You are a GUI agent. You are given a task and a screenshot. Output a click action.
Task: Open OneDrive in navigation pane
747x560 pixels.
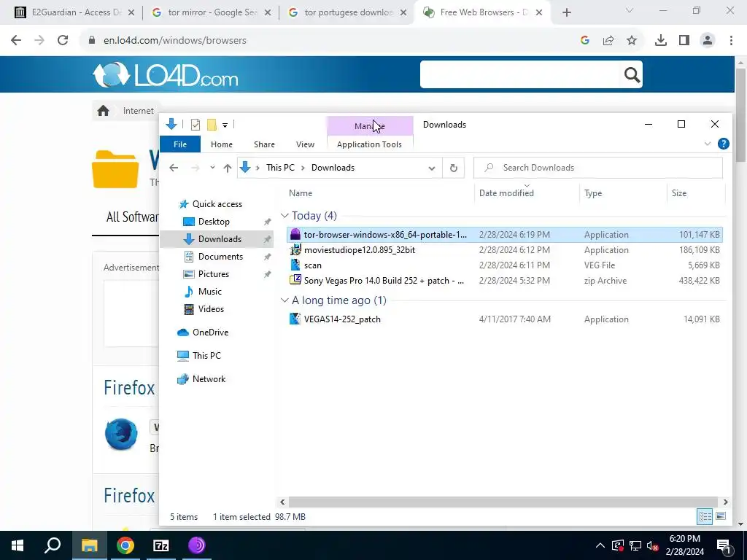(210, 332)
